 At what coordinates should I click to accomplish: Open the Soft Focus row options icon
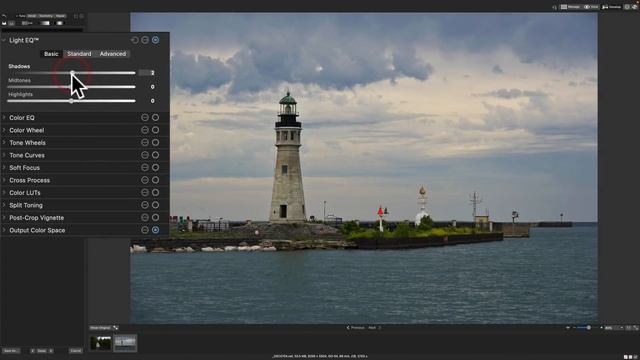click(145, 168)
